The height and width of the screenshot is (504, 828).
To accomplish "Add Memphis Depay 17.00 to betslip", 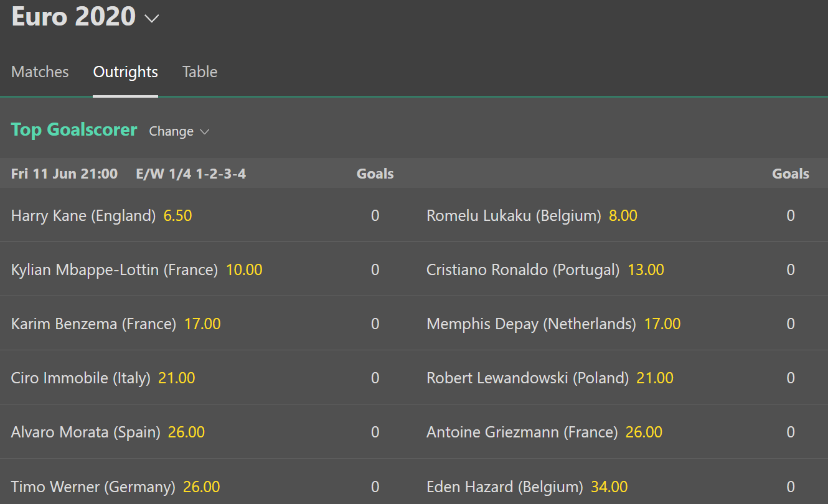I will 662,324.
